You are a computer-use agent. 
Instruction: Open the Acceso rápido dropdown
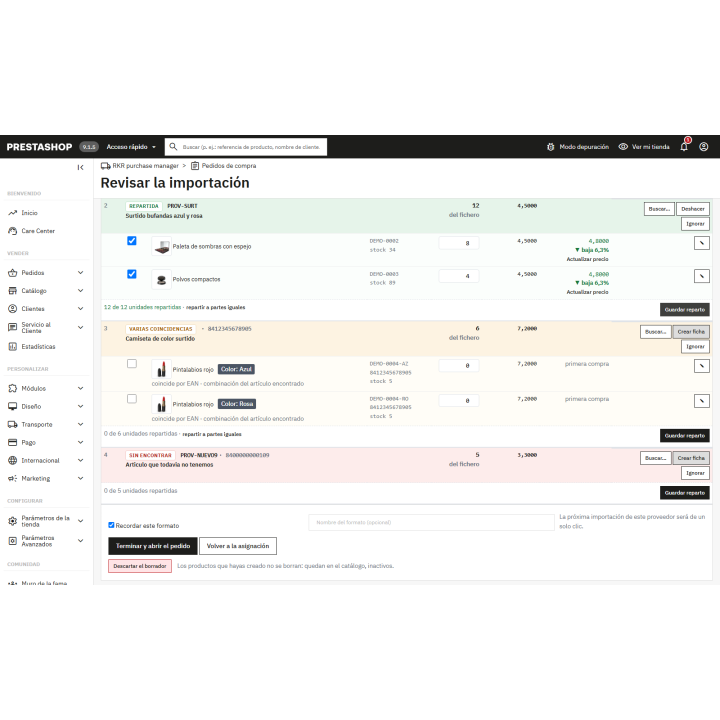click(131, 147)
